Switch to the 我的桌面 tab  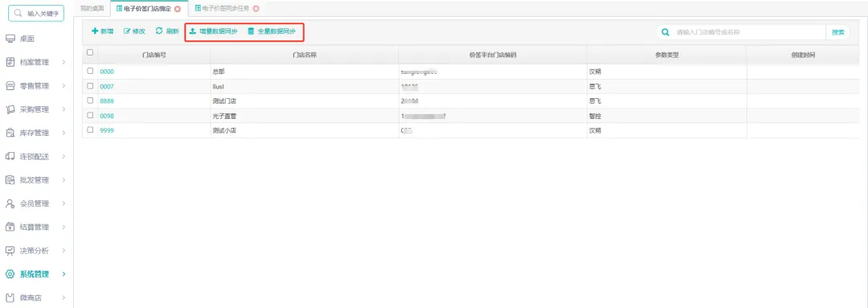click(92, 9)
